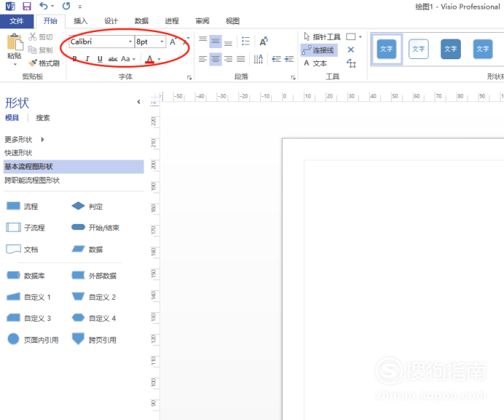Expand the 更多形状 menu
Screen dimensions: 504x420
pyautogui.click(x=24, y=140)
